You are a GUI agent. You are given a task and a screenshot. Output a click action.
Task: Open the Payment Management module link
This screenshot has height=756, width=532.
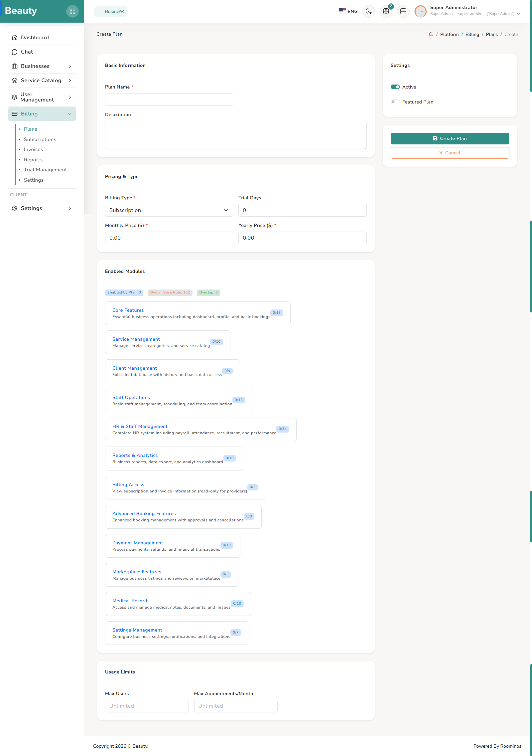pos(138,543)
